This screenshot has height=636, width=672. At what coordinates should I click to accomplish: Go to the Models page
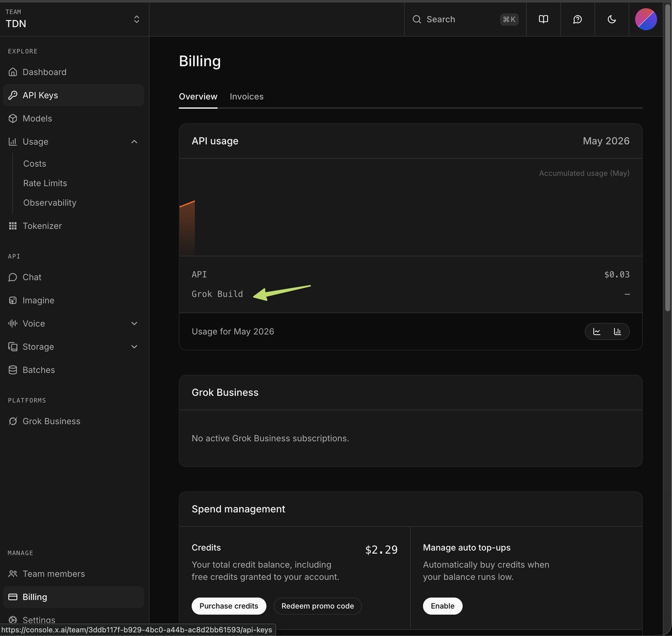[73, 119]
